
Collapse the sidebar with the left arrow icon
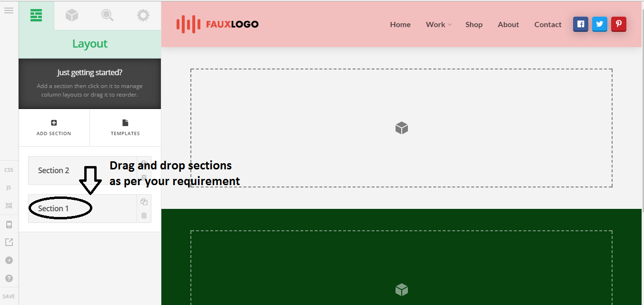click(x=9, y=260)
